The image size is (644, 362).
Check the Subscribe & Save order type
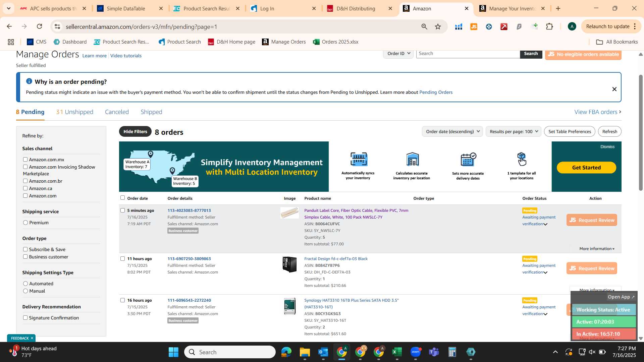pos(25,249)
